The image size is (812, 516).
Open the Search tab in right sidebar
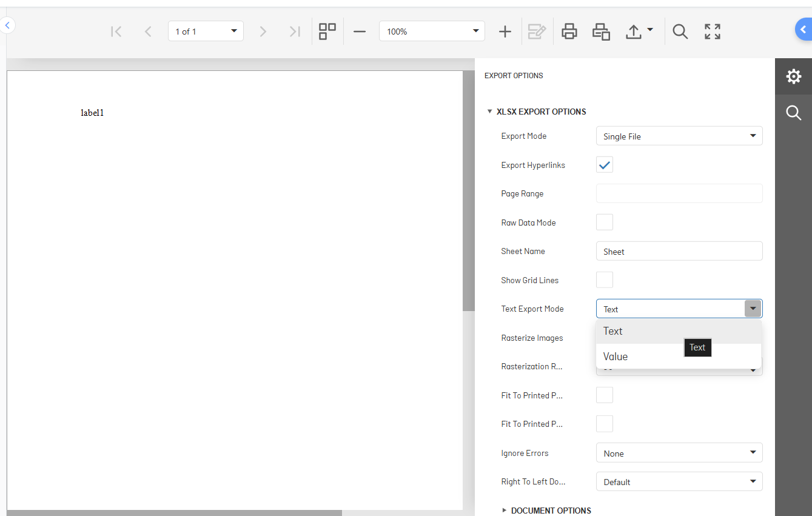pos(793,113)
